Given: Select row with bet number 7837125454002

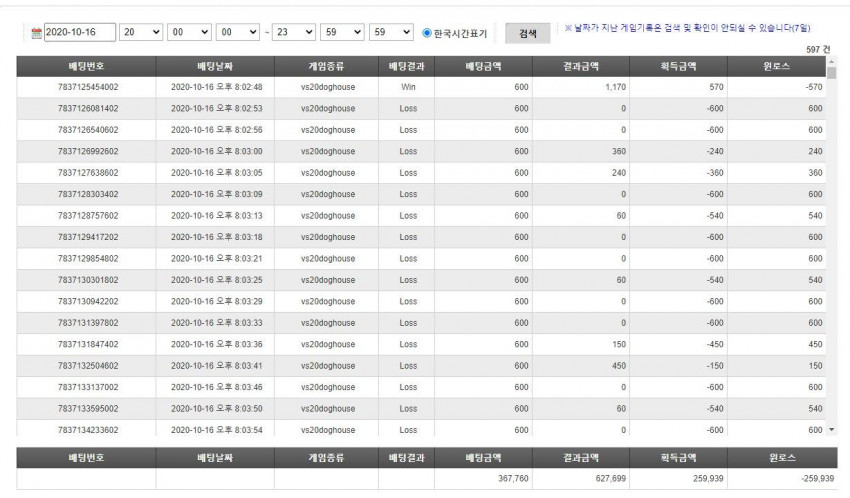Looking at the screenshot, I should pos(421,87).
